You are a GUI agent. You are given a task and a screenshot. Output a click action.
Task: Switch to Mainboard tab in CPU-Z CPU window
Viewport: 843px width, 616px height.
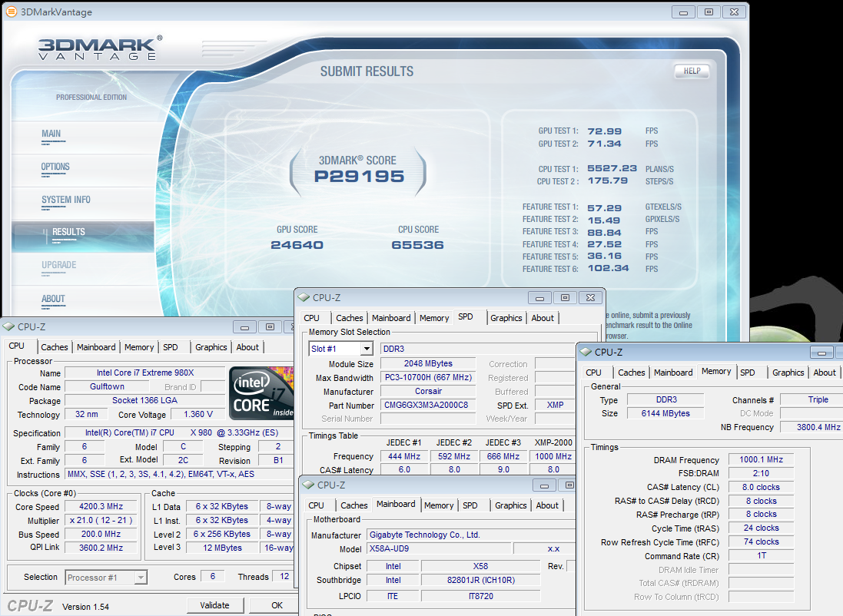coord(96,347)
